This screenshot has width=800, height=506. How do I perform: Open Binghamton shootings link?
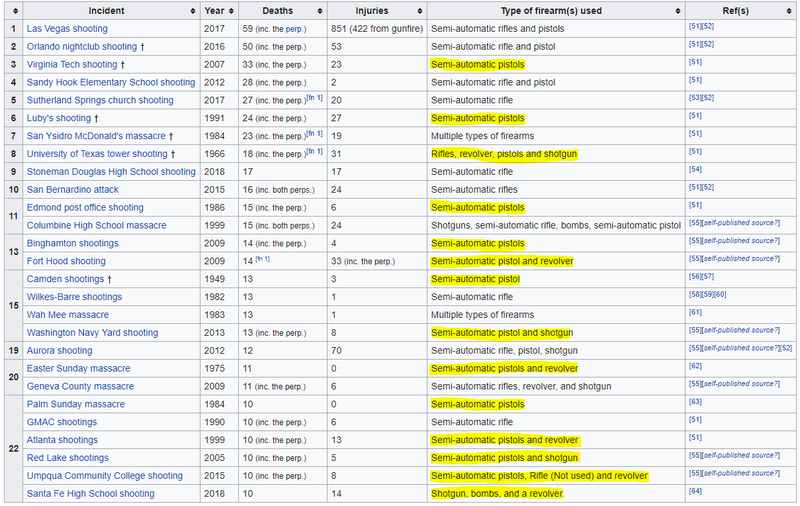pyautogui.click(x=72, y=243)
